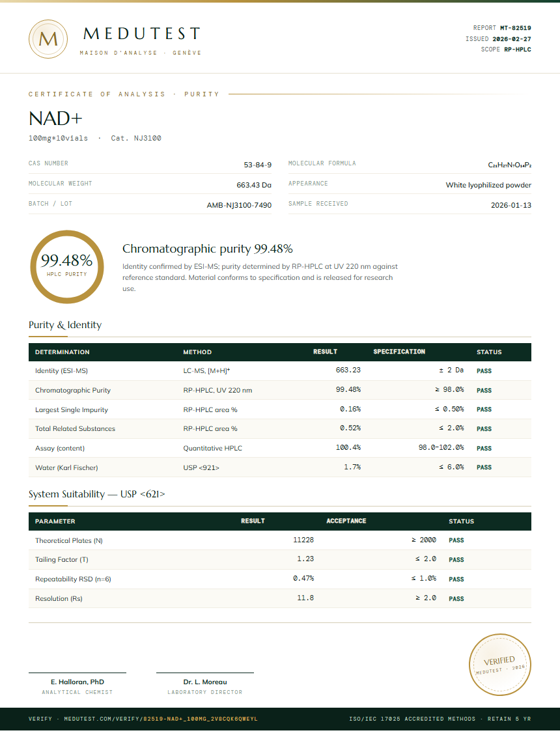This screenshot has width=560, height=750.
Task: Click Total Related Substances row label
Action: point(75,428)
